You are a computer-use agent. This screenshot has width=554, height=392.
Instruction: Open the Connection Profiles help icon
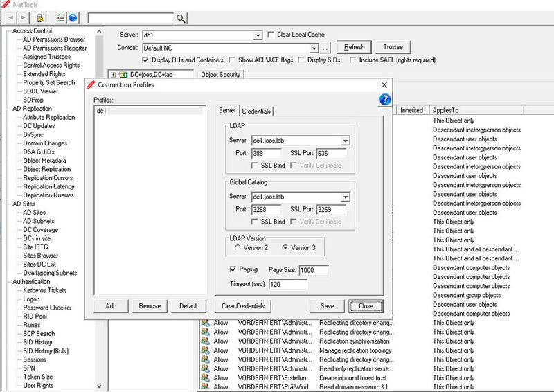[385, 99]
